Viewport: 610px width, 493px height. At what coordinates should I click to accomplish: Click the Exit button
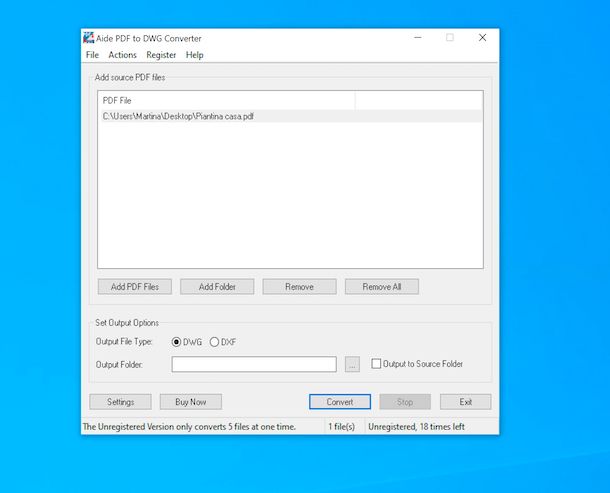tap(466, 402)
